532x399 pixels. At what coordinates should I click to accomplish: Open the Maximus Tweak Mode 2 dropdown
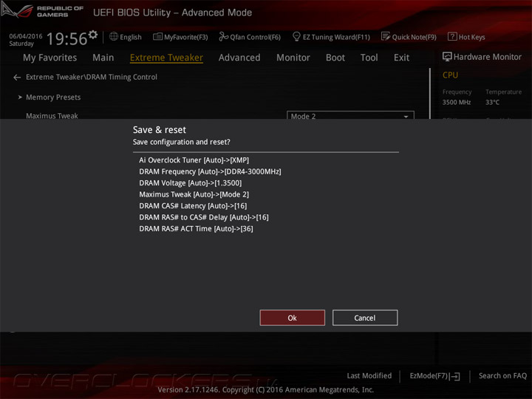[x=350, y=115]
